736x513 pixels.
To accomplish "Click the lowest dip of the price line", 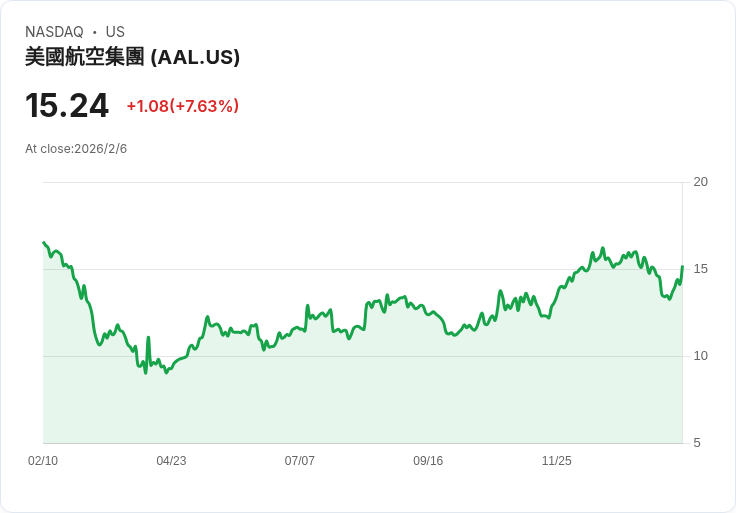I will click(x=145, y=373).
